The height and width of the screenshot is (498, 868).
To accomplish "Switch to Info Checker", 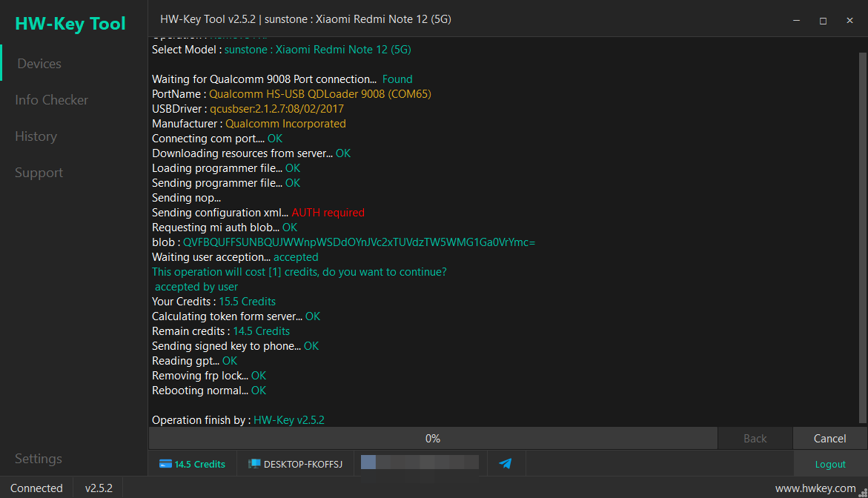I will point(51,100).
